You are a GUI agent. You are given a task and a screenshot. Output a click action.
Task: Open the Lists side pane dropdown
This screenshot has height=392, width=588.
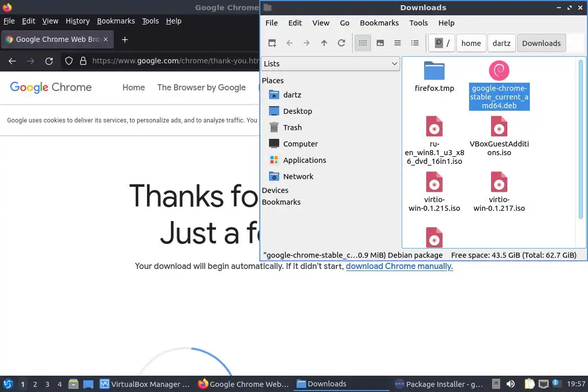pos(330,64)
